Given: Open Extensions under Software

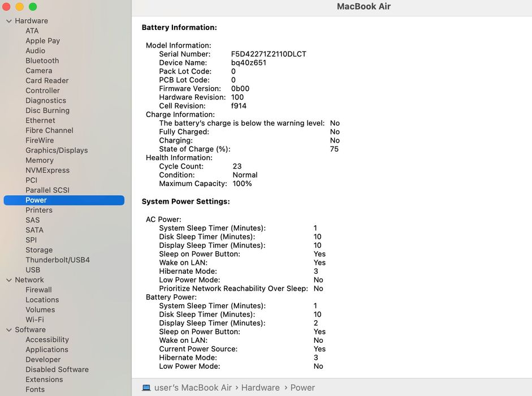Looking at the screenshot, I should tap(44, 380).
